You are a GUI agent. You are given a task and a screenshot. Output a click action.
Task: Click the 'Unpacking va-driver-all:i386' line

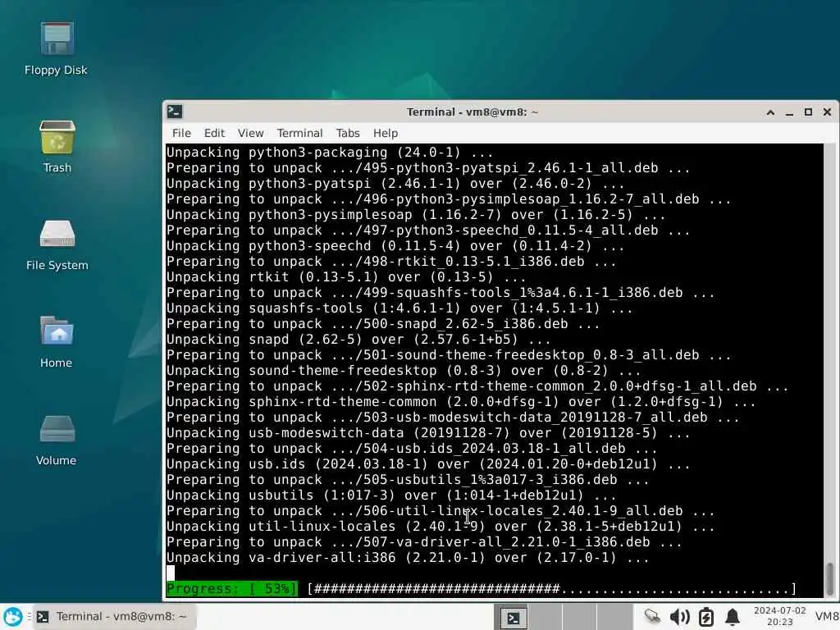pyautogui.click(x=408, y=558)
